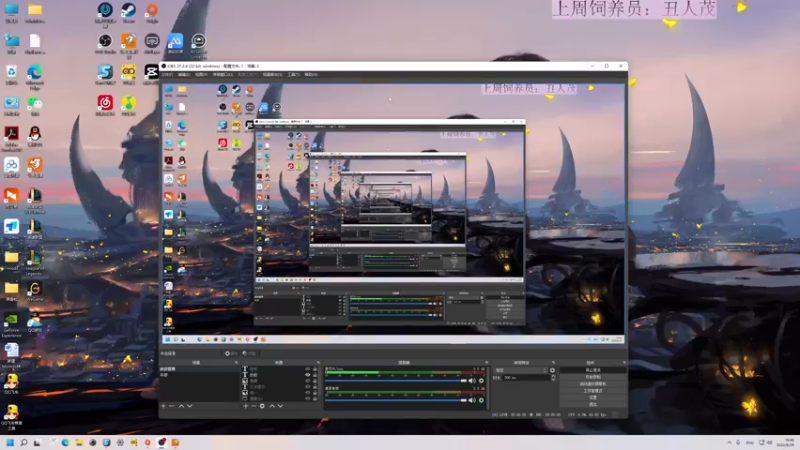Open the 工具 menu in OBS

293,74
